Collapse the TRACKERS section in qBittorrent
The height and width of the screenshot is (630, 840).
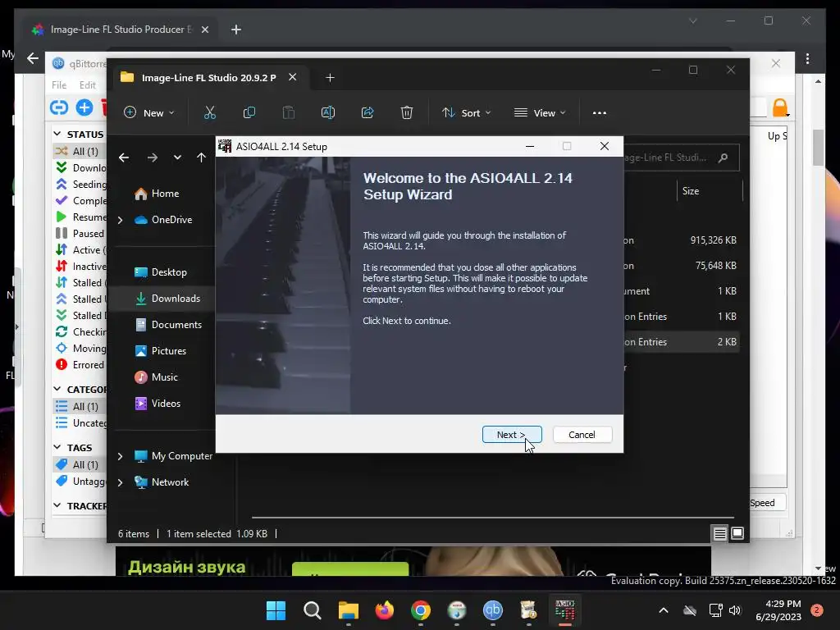(x=57, y=505)
